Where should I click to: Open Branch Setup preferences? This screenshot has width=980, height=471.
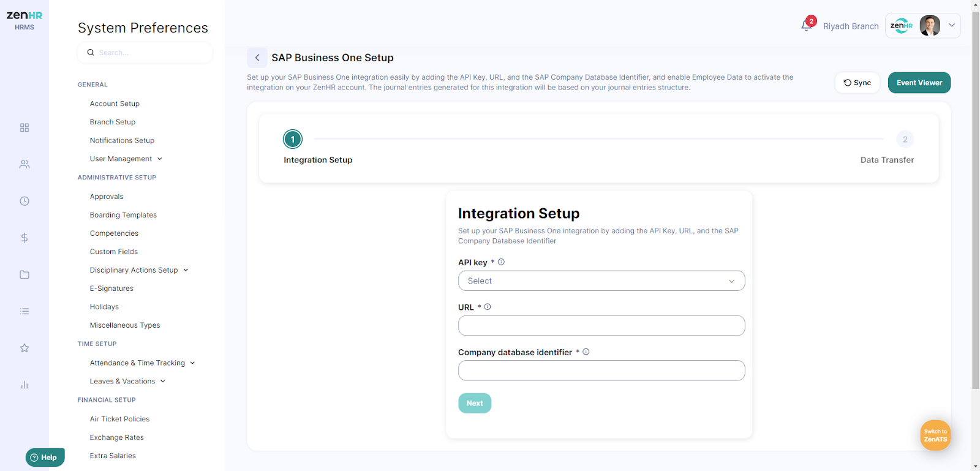[x=113, y=122]
